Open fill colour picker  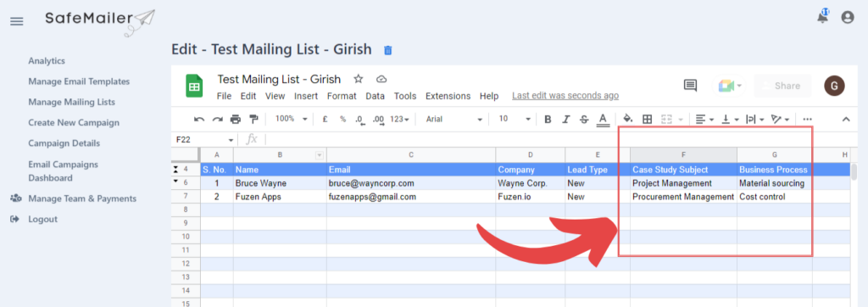(x=628, y=119)
